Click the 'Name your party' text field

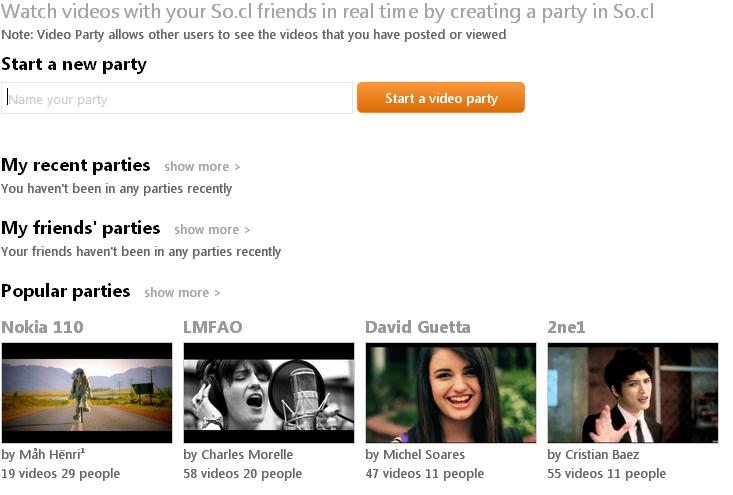click(177, 98)
